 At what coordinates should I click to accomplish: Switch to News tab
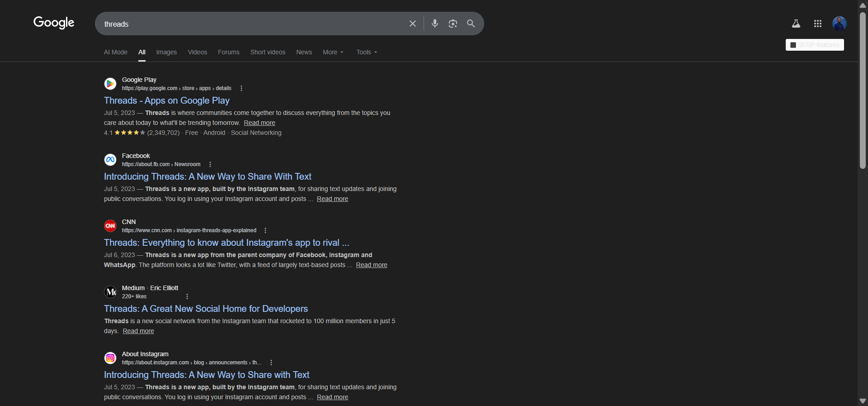coord(304,52)
